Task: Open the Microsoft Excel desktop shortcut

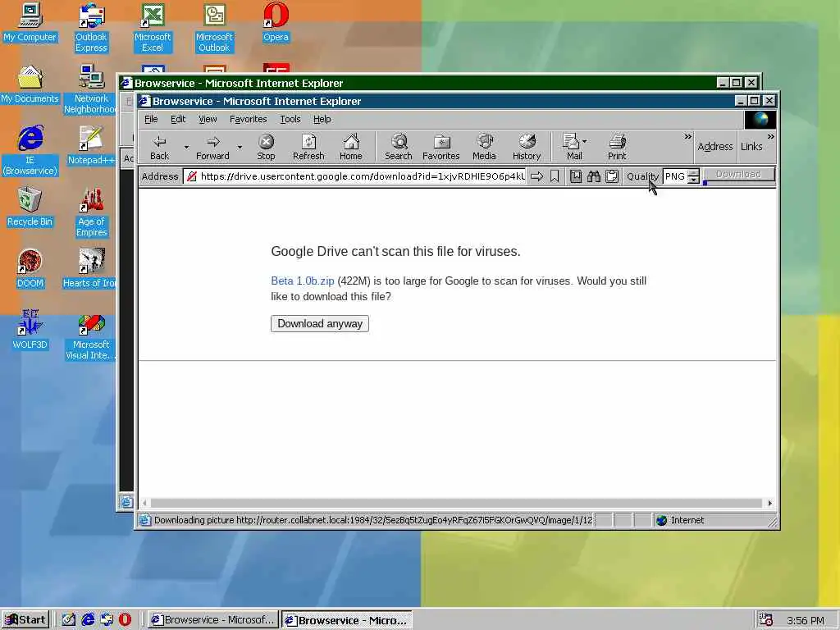Action: (153, 28)
